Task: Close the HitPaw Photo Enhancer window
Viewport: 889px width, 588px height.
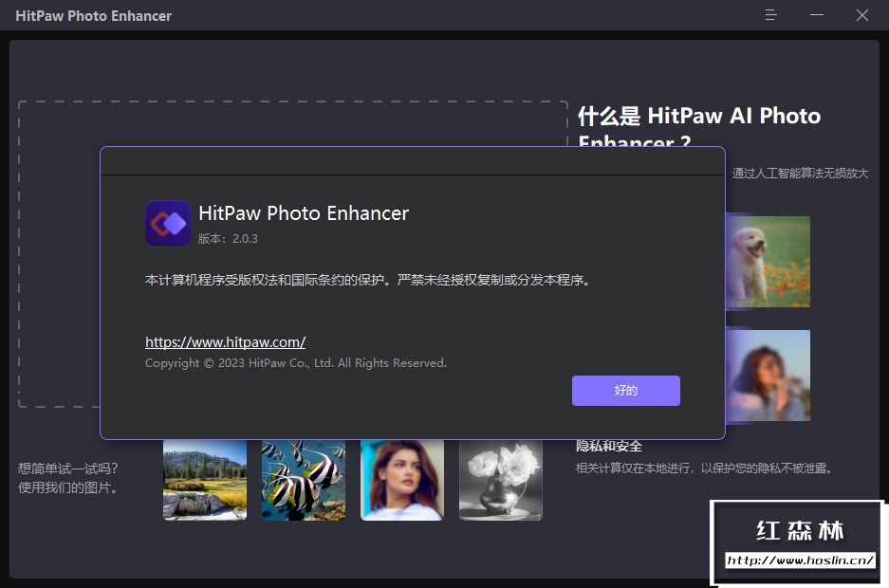Action: (861, 15)
